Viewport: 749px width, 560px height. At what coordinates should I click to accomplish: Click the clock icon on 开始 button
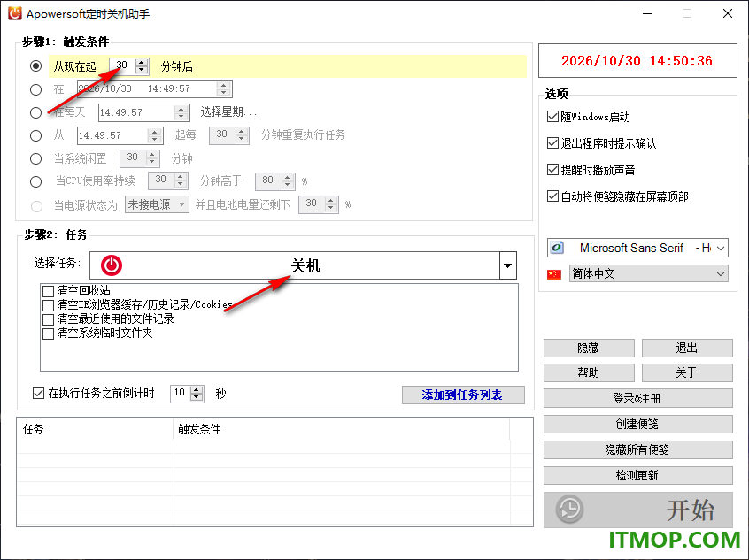569,509
